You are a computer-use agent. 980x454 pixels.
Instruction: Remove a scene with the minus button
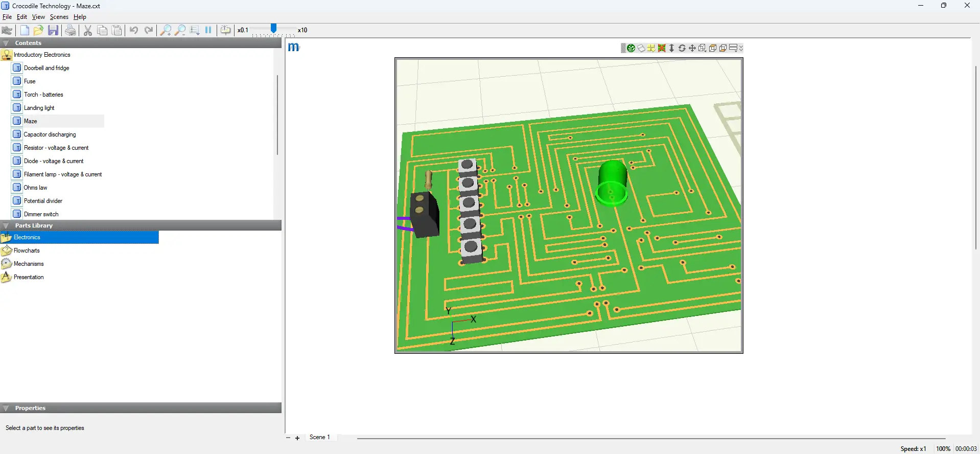point(288,438)
